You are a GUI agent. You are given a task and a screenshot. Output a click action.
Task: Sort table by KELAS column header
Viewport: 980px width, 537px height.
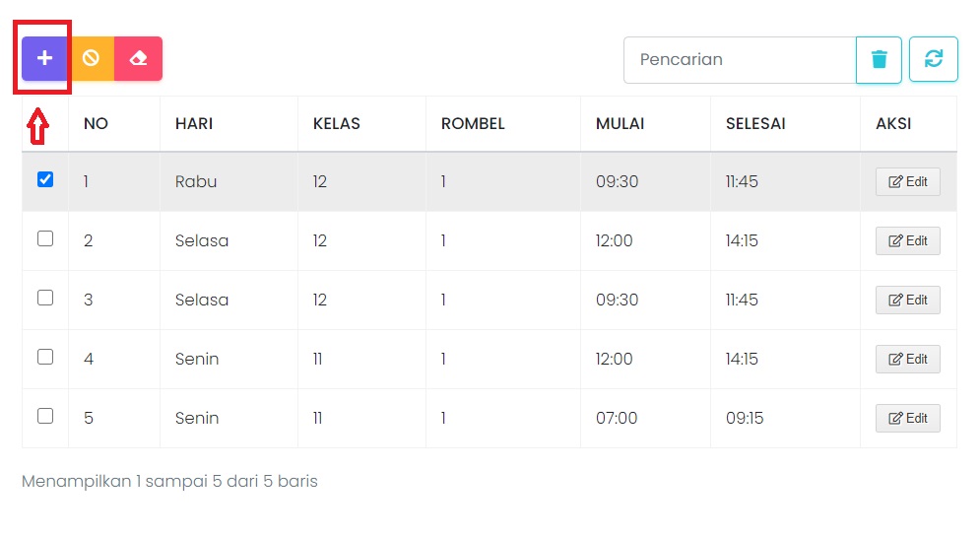click(x=337, y=123)
